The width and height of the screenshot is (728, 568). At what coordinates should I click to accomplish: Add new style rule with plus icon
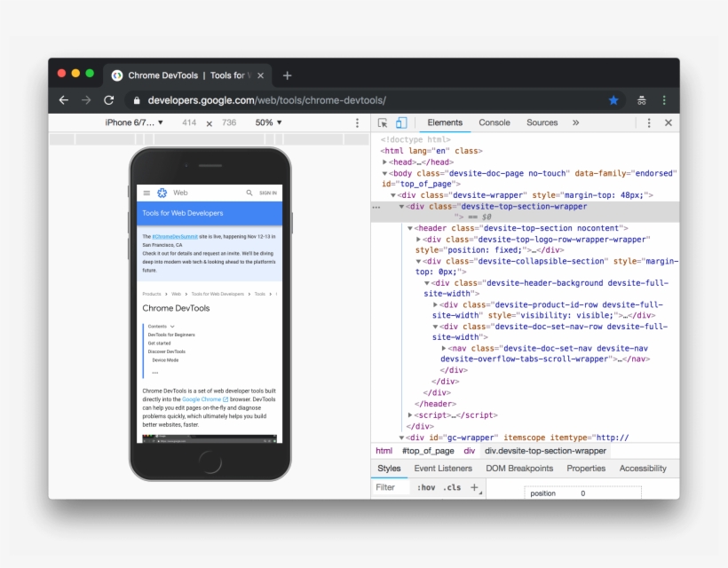[x=474, y=487]
